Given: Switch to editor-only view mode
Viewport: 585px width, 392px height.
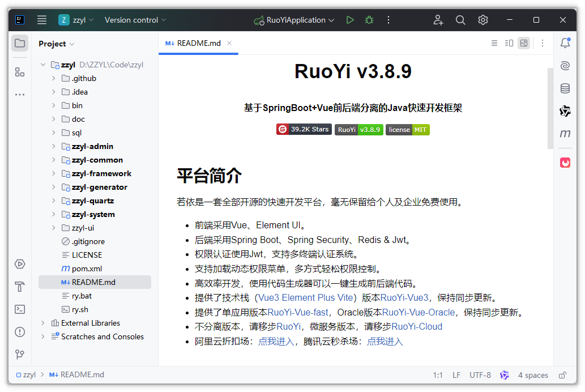Looking at the screenshot, I should pyautogui.click(x=494, y=43).
